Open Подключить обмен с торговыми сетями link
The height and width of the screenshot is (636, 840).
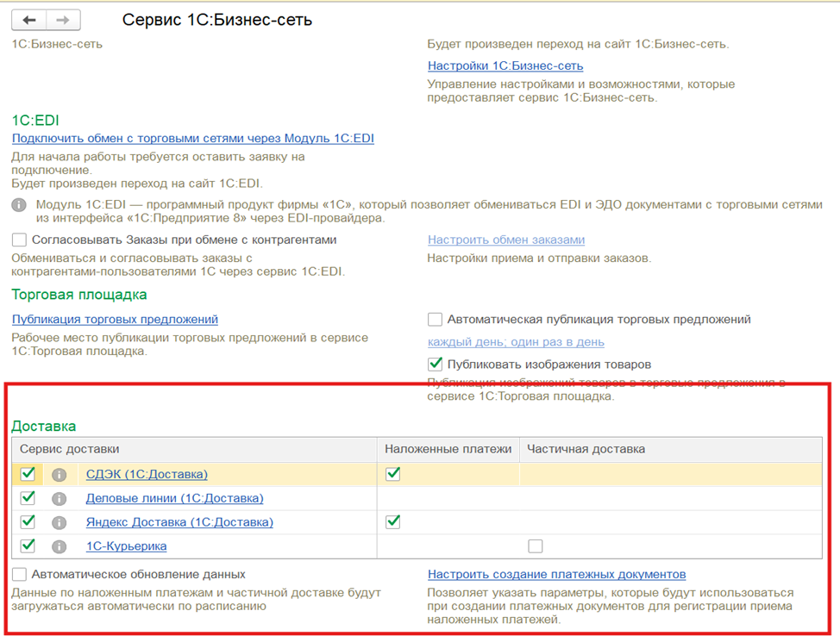193,138
